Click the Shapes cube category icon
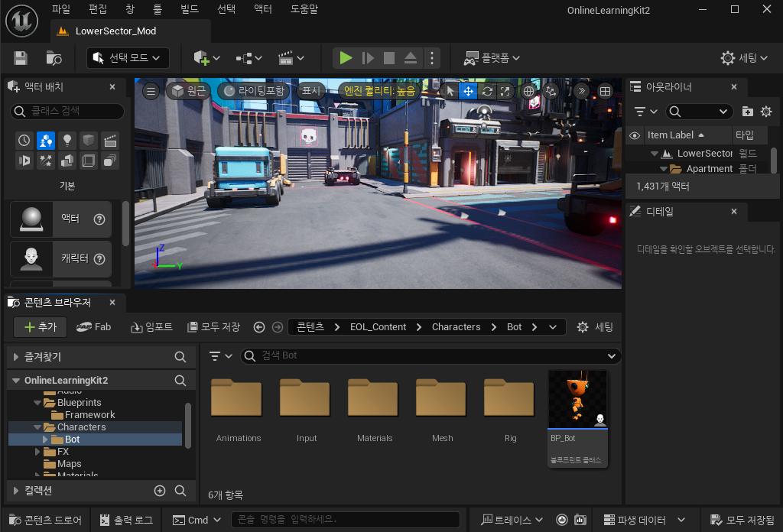Screen dimensions: 783x532 [x=89, y=141]
